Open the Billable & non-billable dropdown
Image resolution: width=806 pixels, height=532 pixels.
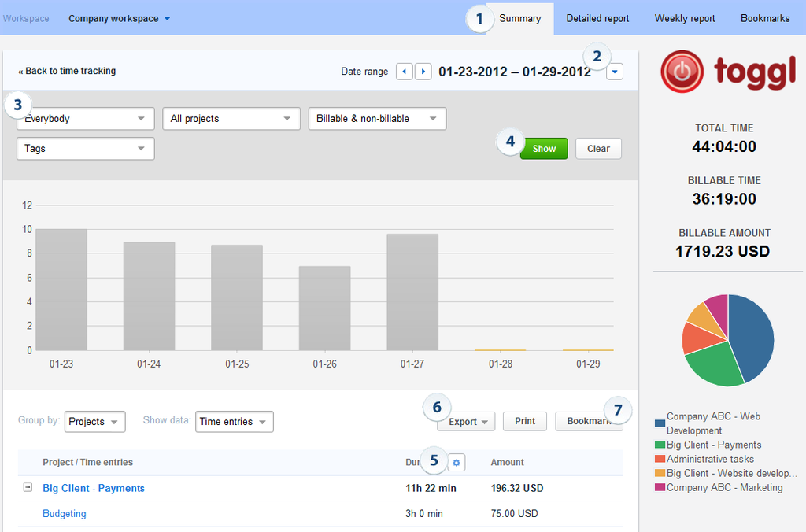(x=377, y=119)
